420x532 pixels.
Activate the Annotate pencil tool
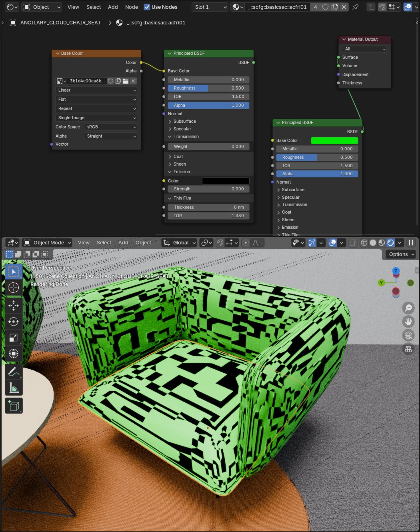click(14, 372)
